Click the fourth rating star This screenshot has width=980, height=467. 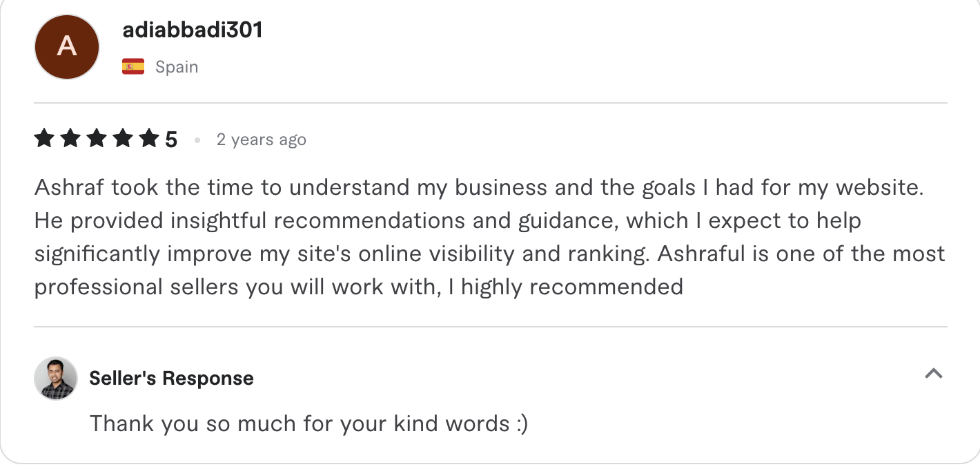(122, 138)
